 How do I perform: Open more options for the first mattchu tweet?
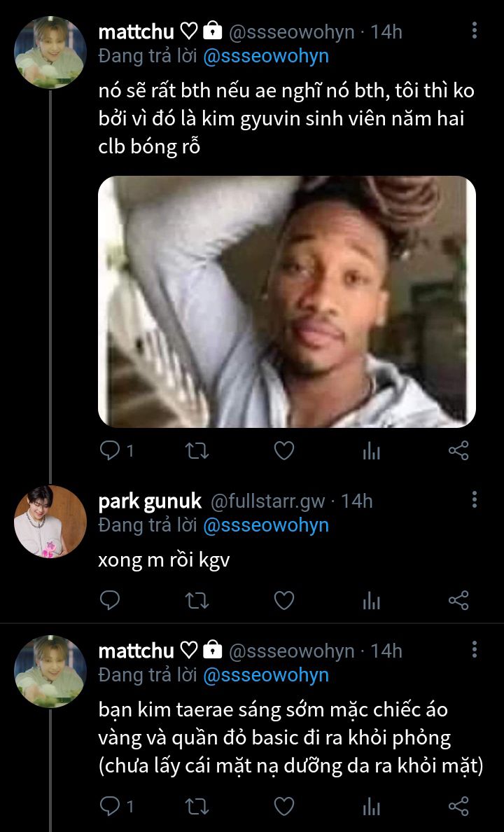pyautogui.click(x=475, y=31)
